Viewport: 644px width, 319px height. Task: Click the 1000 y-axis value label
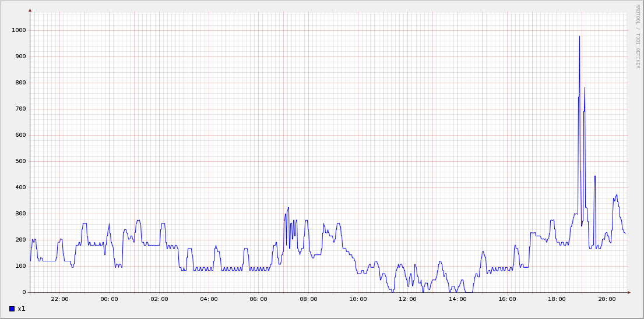(x=19, y=30)
